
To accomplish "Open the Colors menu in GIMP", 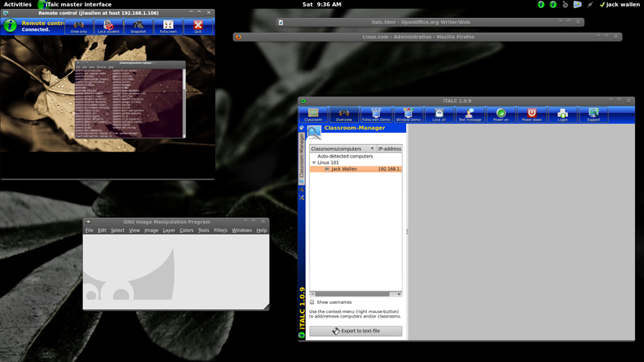I will click(186, 230).
